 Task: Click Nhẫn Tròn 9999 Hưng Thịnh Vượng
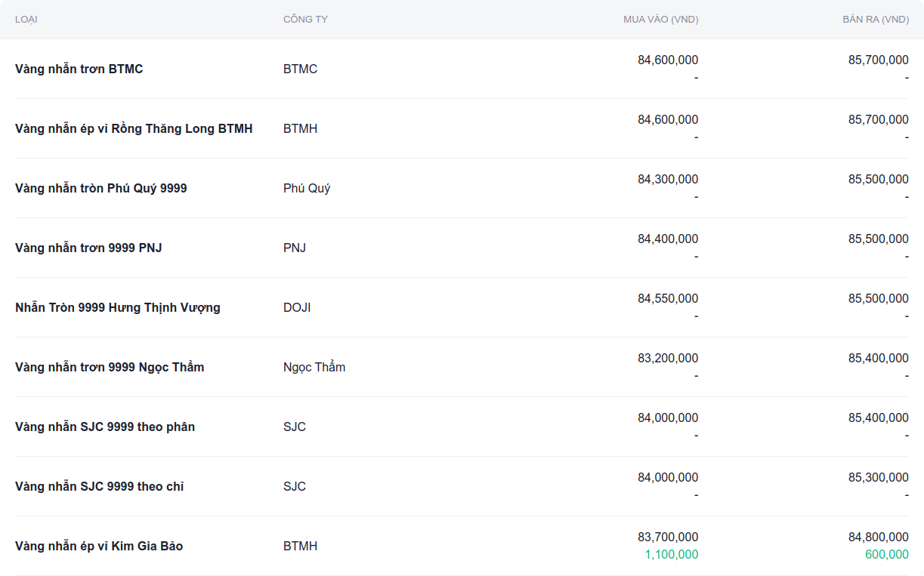pos(118,307)
